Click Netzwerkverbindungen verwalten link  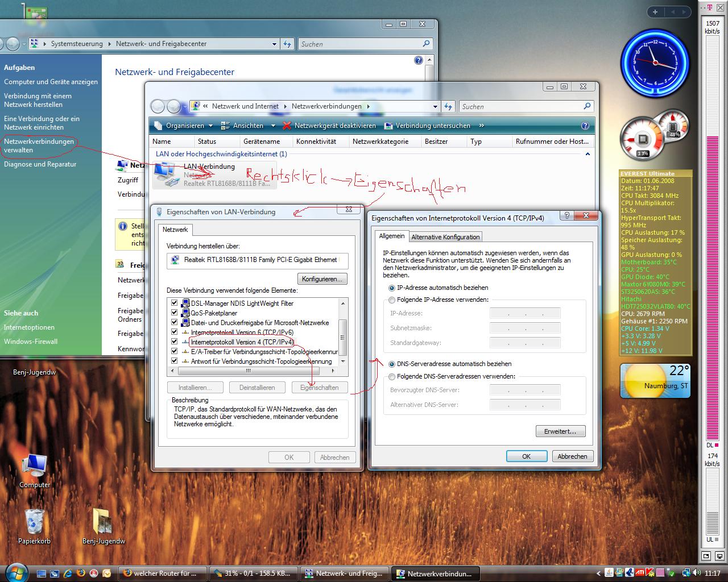[x=39, y=145]
